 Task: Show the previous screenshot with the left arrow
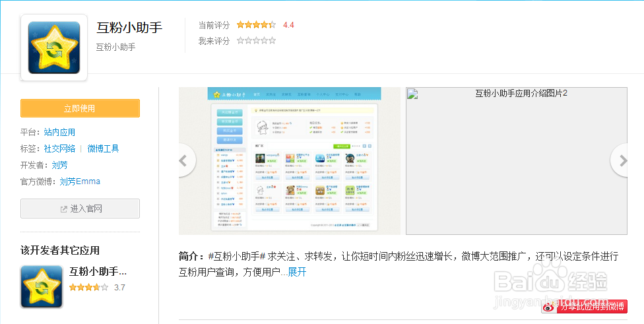click(186, 160)
